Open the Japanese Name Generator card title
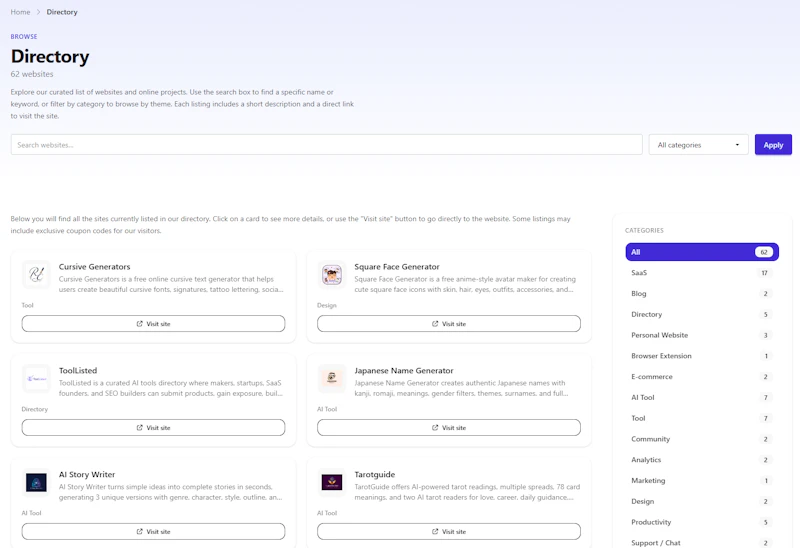The height and width of the screenshot is (548, 800). pos(404,370)
